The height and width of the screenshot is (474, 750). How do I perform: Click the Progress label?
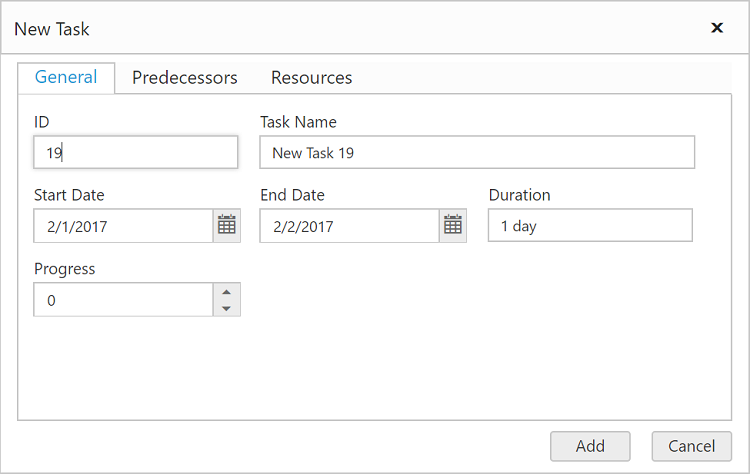tap(65, 269)
